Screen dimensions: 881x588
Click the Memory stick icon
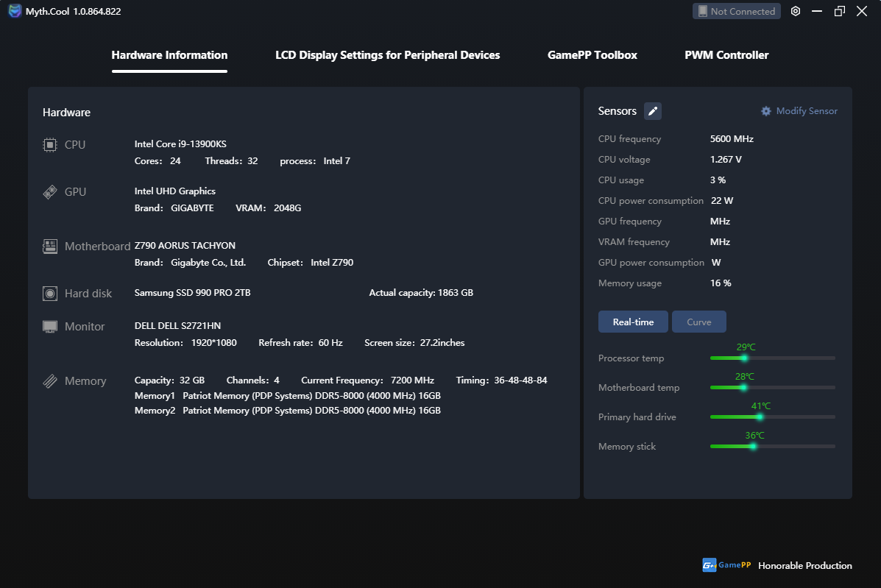click(50, 381)
